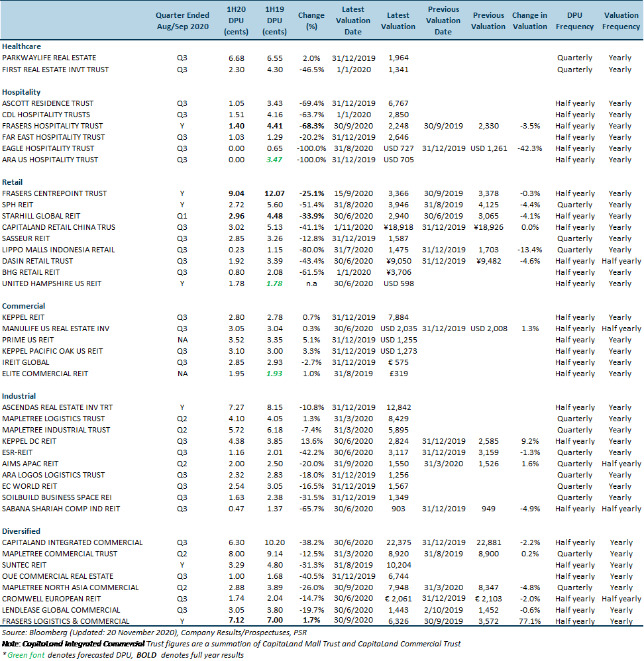
Task: Select the "ARA LOGOS LOGISTICS TRUST" row name
Action: (x=54, y=475)
